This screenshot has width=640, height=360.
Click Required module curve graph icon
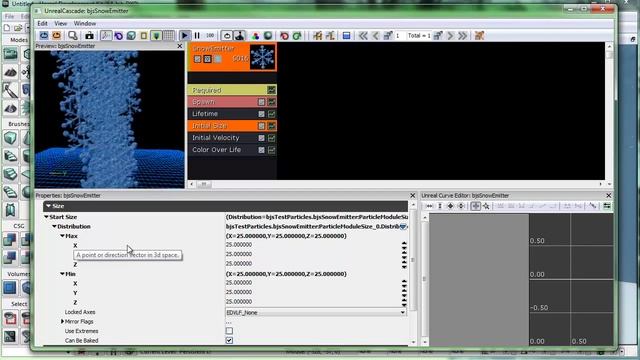(271, 90)
